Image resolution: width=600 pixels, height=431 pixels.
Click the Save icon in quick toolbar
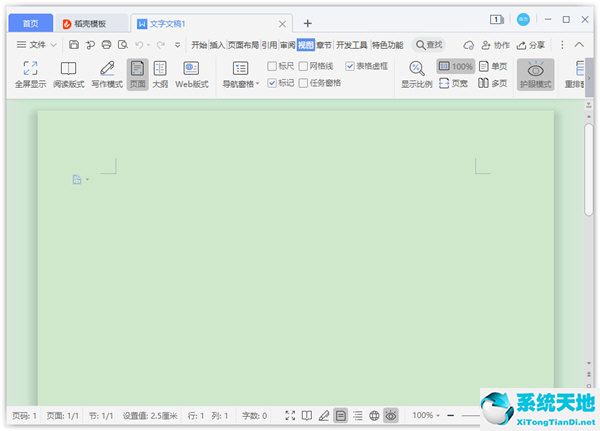coord(74,45)
